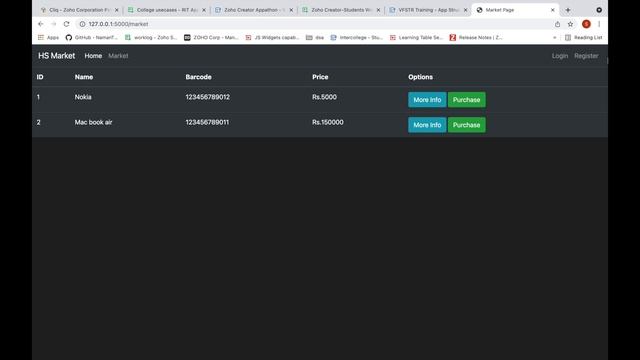Go to Home in the navbar
The width and height of the screenshot is (640, 360).
tap(93, 56)
